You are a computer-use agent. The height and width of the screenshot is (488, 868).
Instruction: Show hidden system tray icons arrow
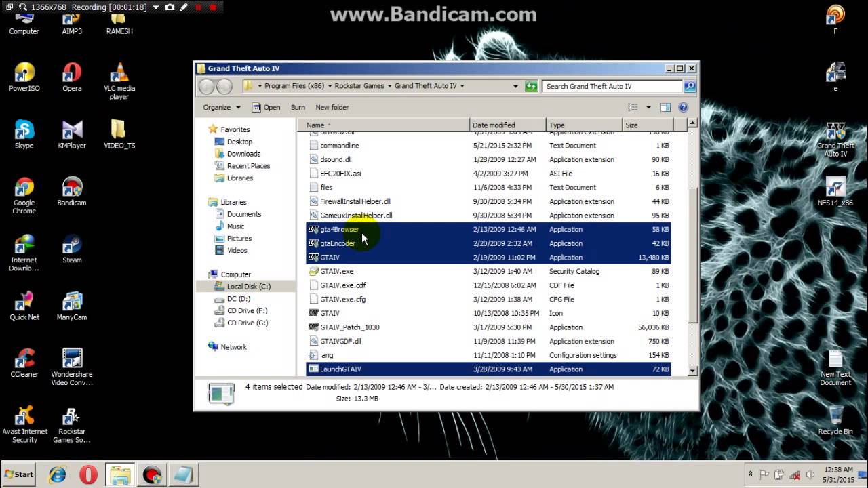click(750, 474)
